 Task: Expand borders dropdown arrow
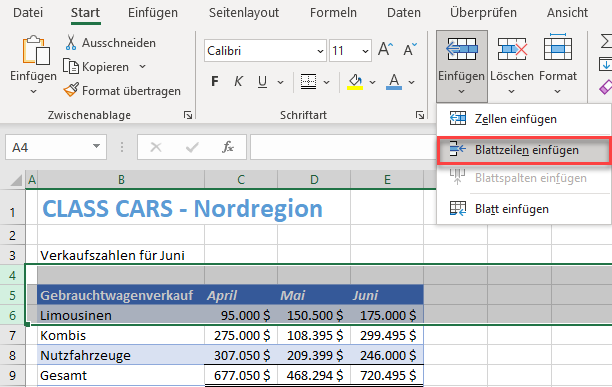coord(327,82)
